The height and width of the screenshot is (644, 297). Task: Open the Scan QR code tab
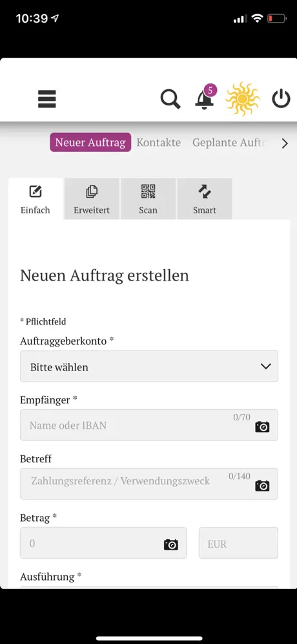click(x=148, y=199)
